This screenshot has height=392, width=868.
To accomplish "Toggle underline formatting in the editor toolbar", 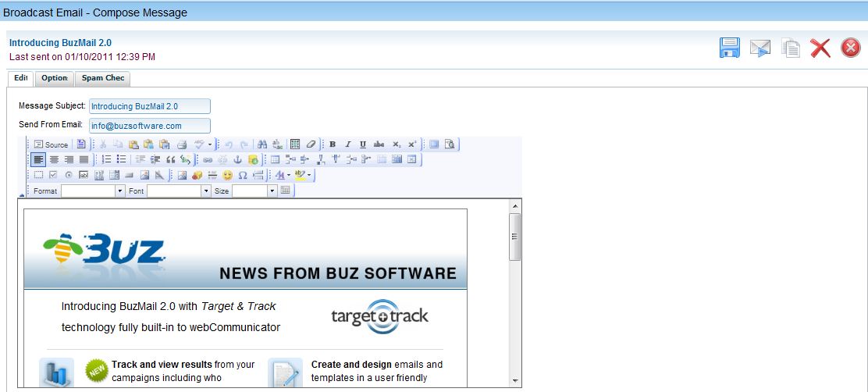I will tap(363, 144).
